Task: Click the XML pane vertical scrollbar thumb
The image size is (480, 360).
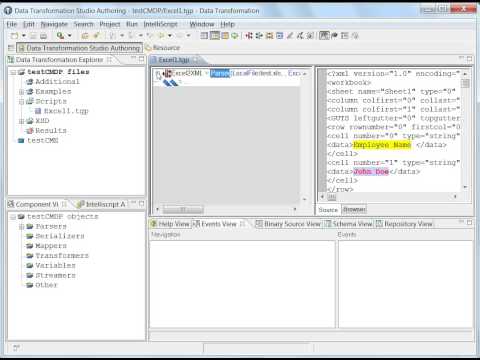Action: pyautogui.click(x=465, y=84)
